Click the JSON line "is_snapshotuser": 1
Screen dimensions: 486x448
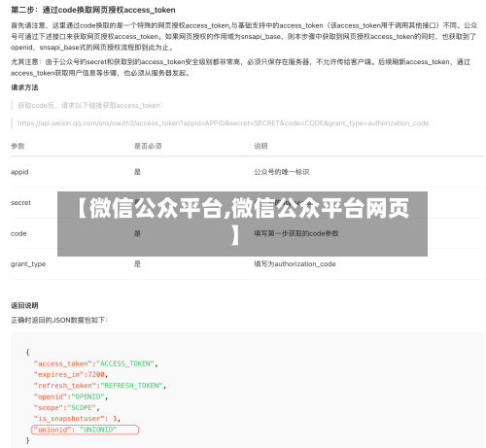pos(77,419)
